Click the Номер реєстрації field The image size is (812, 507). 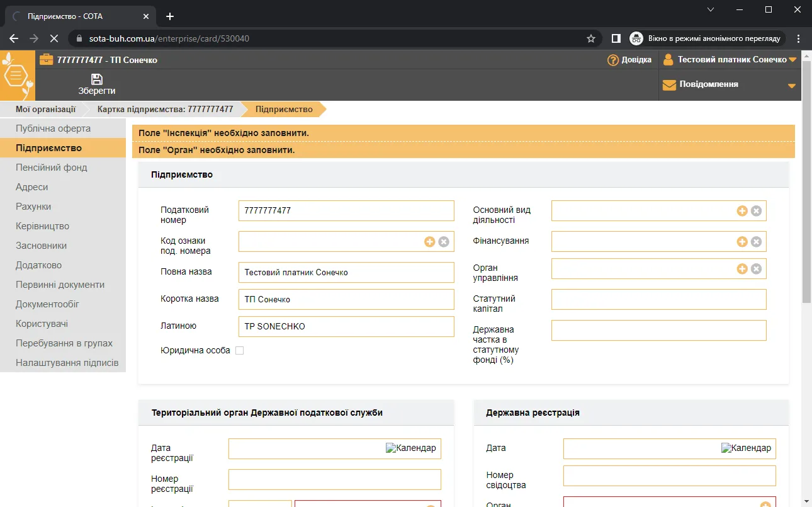pos(335,480)
